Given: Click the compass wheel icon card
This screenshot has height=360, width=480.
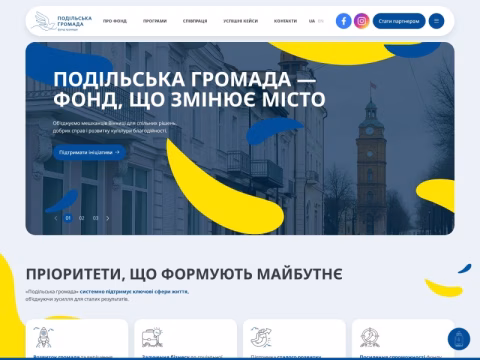Looking at the screenshot, I should click(x=403, y=338).
